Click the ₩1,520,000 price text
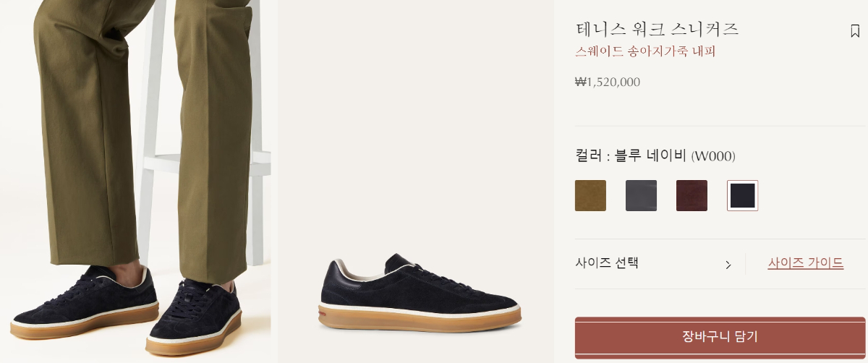Image resolution: width=868 pixels, height=363 pixels. pyautogui.click(x=608, y=82)
